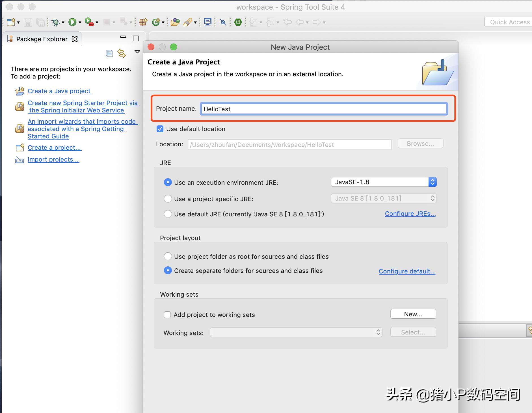This screenshot has width=532, height=413.
Task: Click the New... working set button
Action: click(413, 314)
